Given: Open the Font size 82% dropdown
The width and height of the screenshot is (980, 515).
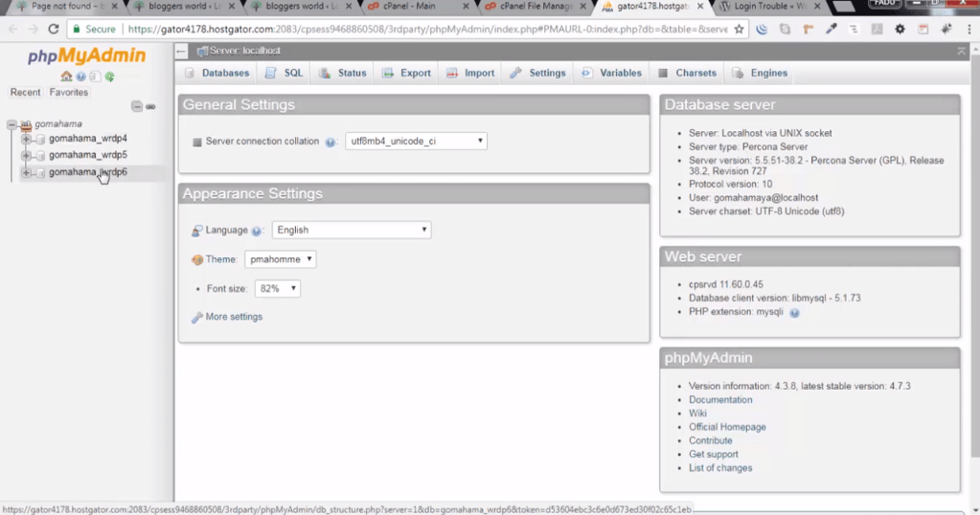Looking at the screenshot, I should pos(277,288).
